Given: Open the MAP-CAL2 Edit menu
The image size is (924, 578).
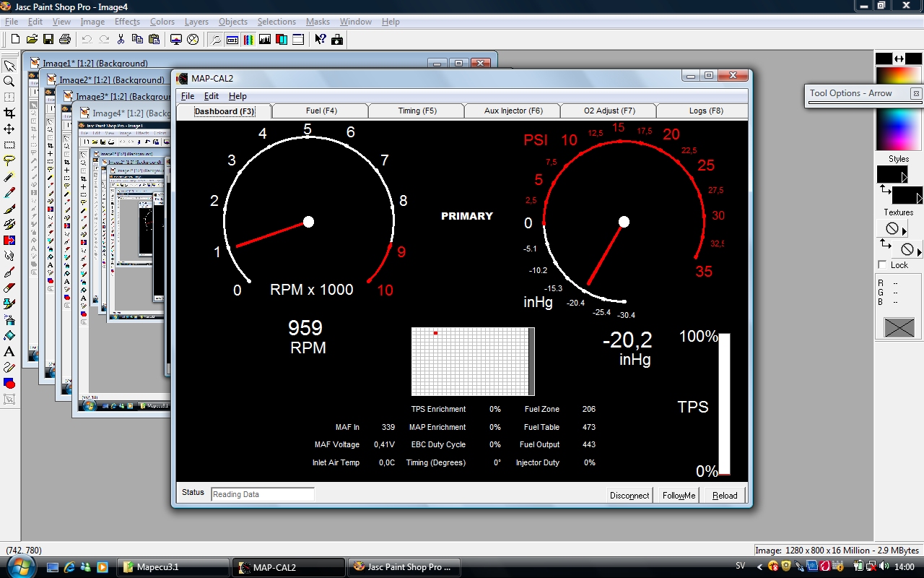Looking at the screenshot, I should click(212, 96).
